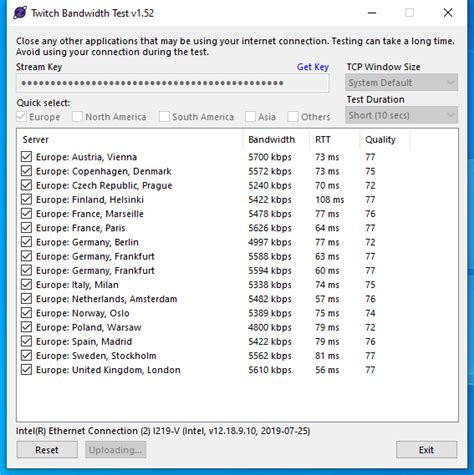Uncheck the Norway, Oslo checkbox
The image size is (474, 475).
26,313
